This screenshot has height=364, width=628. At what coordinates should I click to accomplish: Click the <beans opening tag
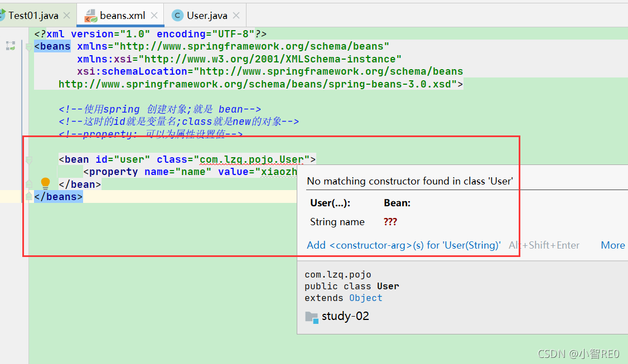pos(52,46)
